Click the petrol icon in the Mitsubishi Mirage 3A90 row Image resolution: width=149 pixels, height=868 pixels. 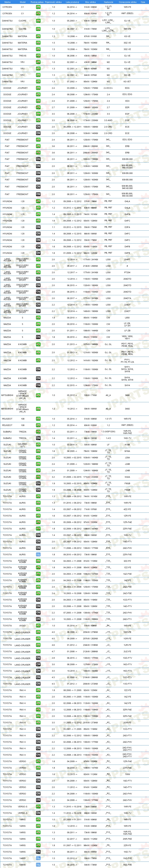click(x=38, y=396)
